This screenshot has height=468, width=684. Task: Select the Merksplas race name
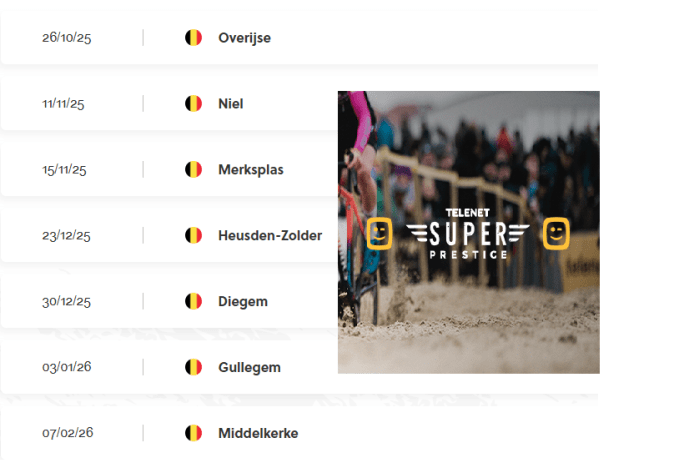pos(251,170)
